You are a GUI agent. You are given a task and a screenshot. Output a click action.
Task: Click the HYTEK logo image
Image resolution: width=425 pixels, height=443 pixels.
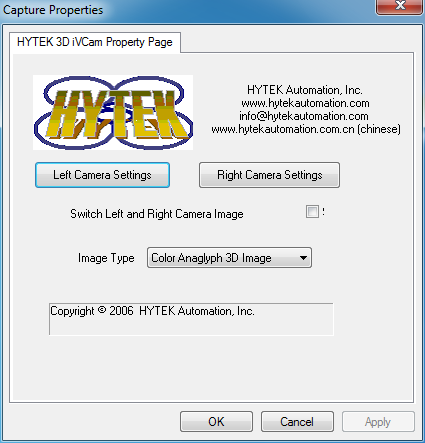coord(113,112)
